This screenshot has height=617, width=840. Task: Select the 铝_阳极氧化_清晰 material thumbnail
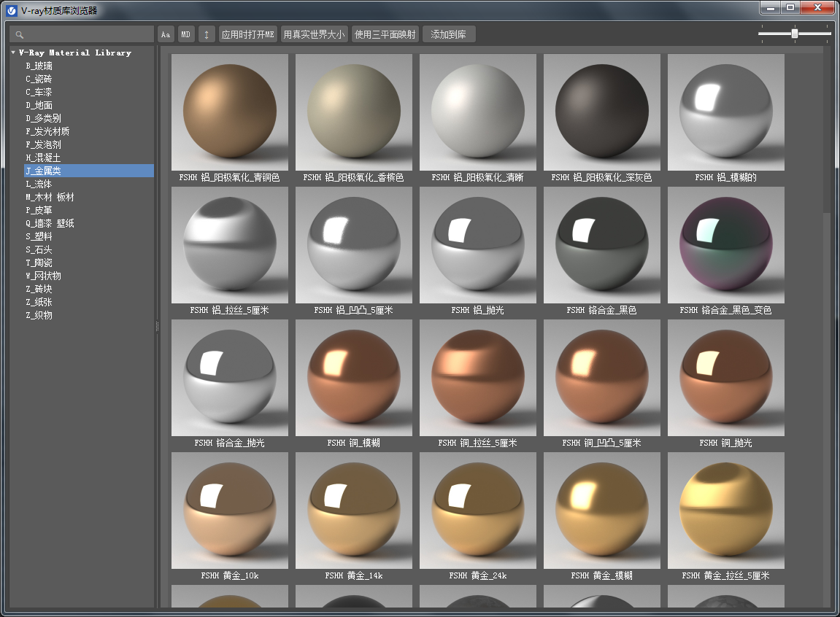(x=478, y=112)
